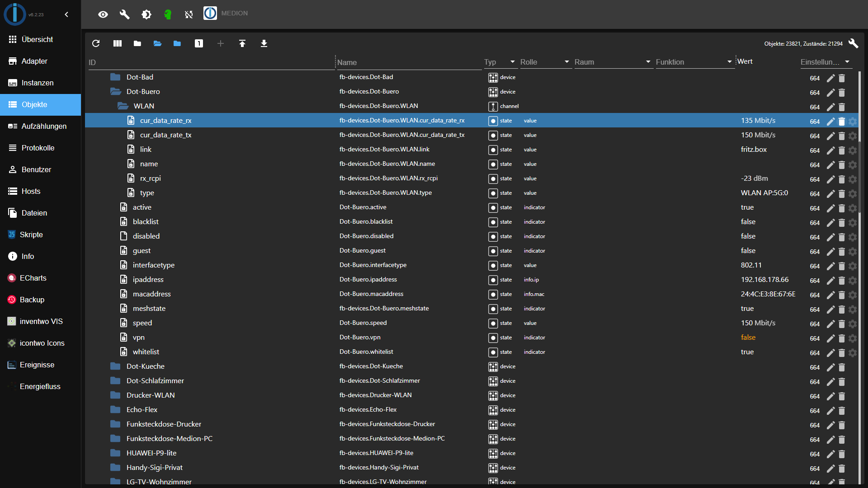Edit the Dot-Bad device with the pencil icon
The width and height of the screenshot is (868, 488).
(831, 78)
